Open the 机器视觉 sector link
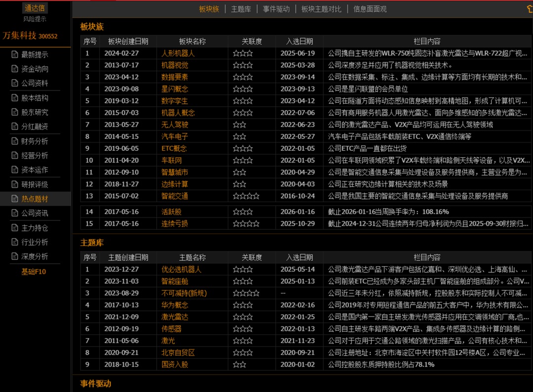This screenshot has height=392, width=533. click(x=175, y=65)
